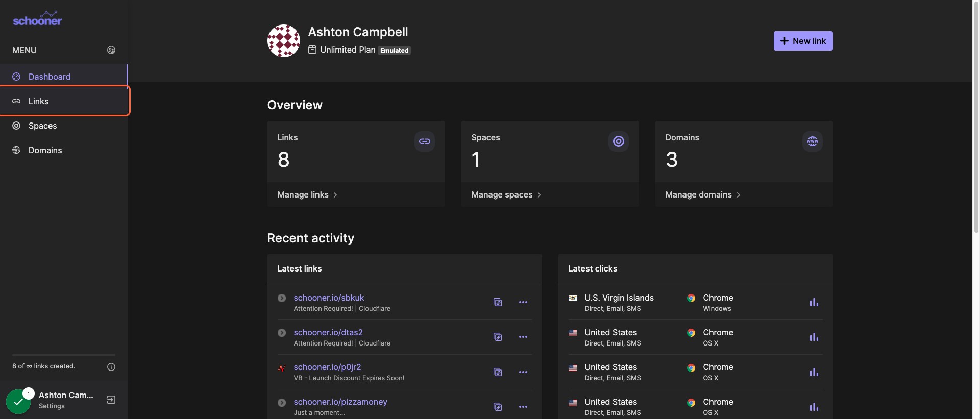
Task: Go to Links in the sidebar
Action: [x=64, y=101]
